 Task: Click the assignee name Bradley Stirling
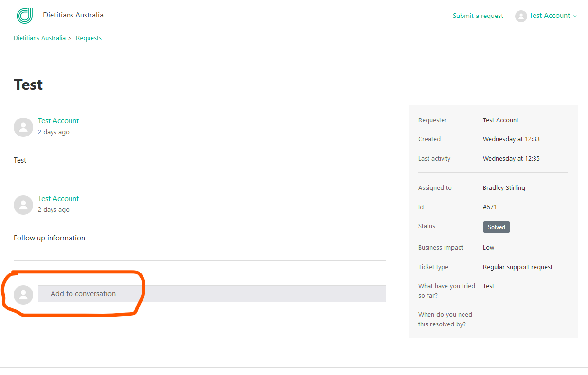[504, 188]
